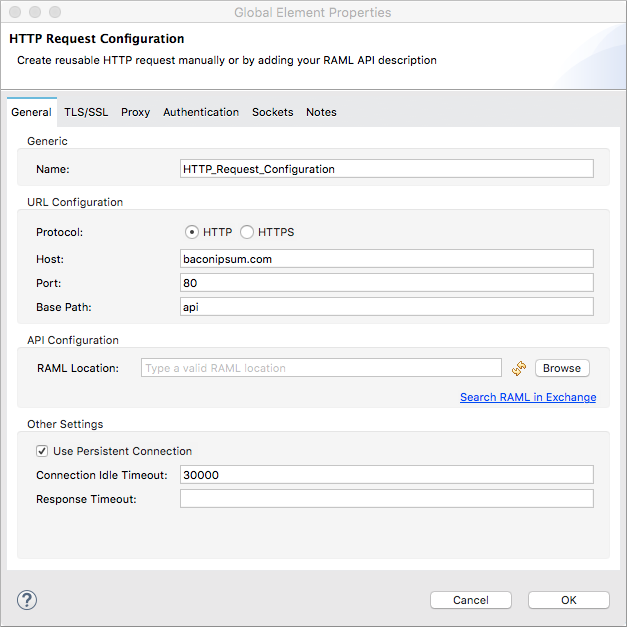This screenshot has height=627, width=627.
Task: Go to the Notes tab
Action: 321,112
